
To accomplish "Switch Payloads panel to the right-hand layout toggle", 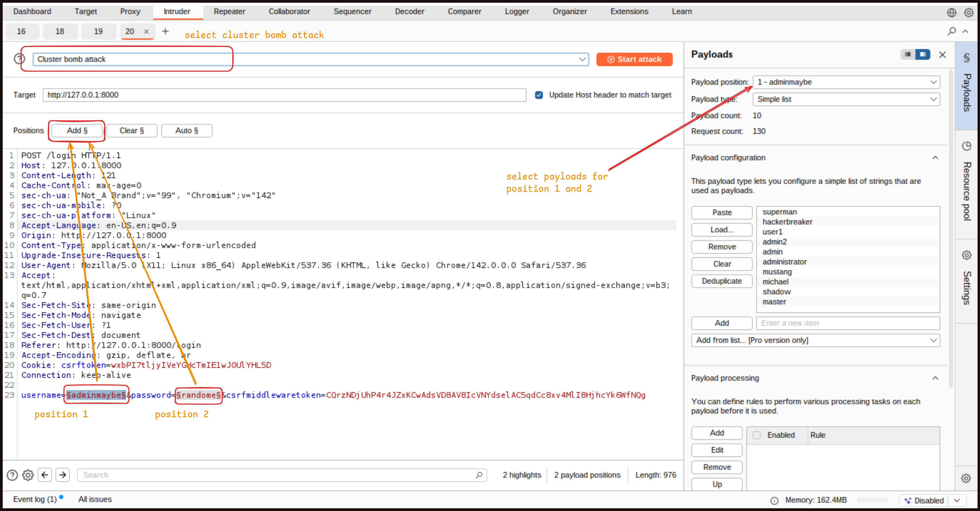I will tap(922, 54).
